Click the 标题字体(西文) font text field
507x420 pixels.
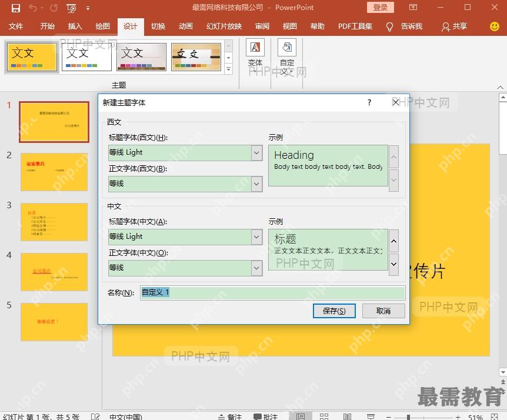tap(180, 152)
